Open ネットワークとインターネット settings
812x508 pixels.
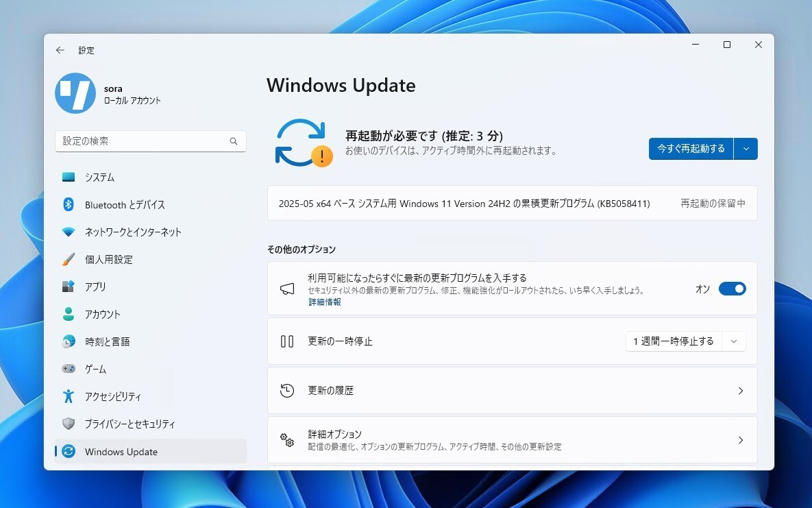(151, 232)
